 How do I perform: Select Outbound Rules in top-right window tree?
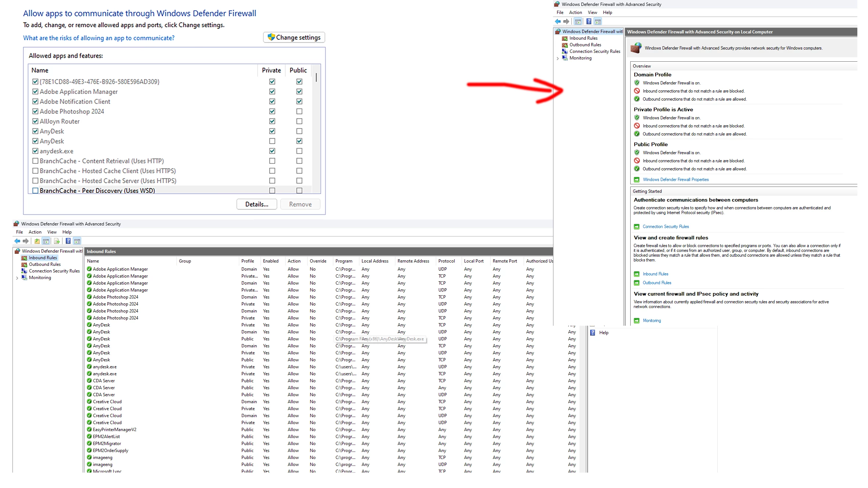[585, 45]
